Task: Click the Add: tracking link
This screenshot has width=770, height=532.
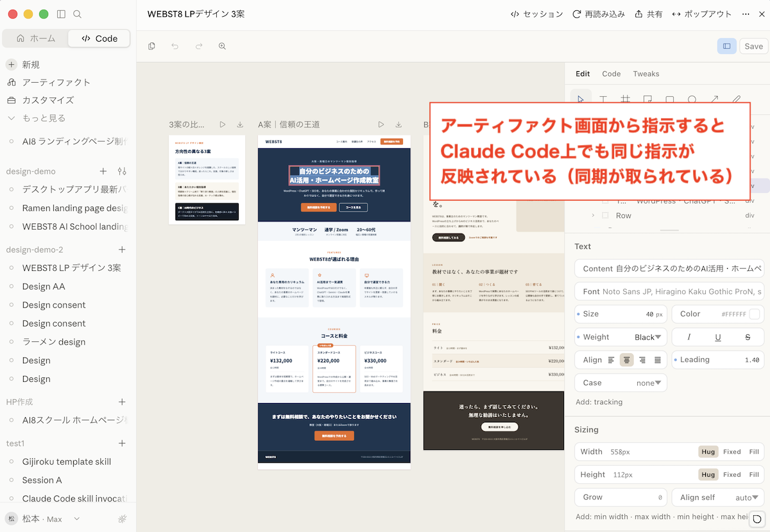Action: [599, 402]
